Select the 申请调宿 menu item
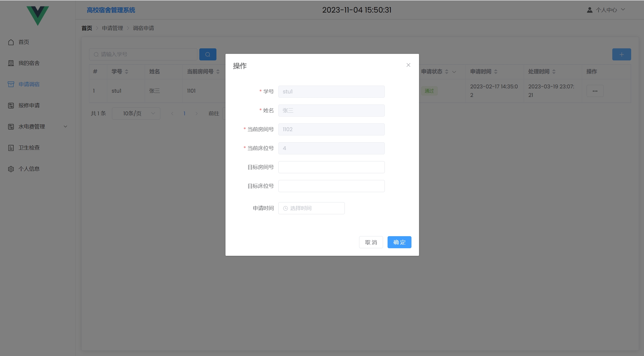This screenshot has width=644, height=356. point(29,84)
